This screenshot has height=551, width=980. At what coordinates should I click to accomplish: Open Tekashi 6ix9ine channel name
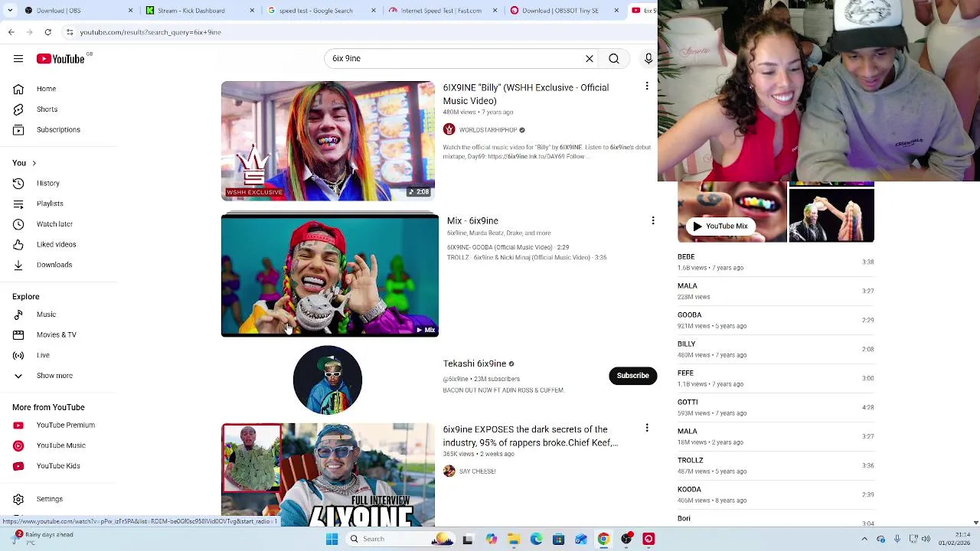(x=475, y=364)
